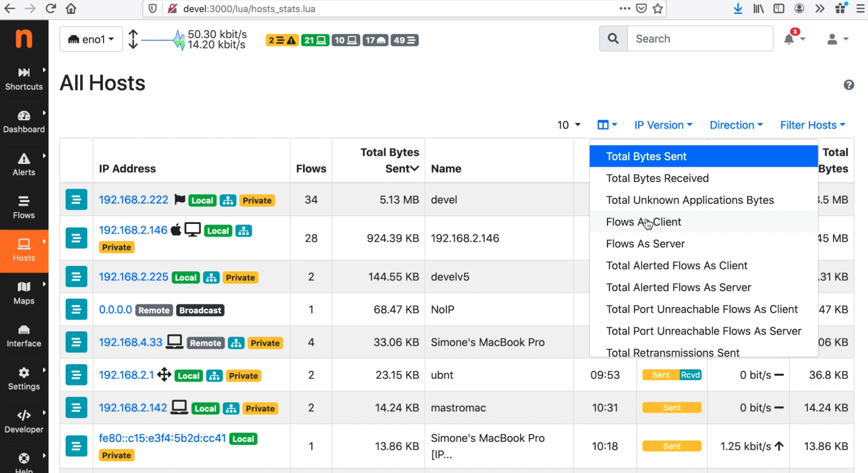Select Total Alerted Flows As Client

pyautogui.click(x=704, y=265)
